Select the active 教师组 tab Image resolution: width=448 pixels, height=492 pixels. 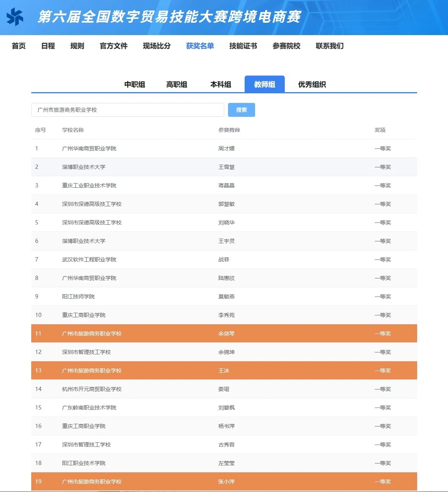click(x=265, y=84)
